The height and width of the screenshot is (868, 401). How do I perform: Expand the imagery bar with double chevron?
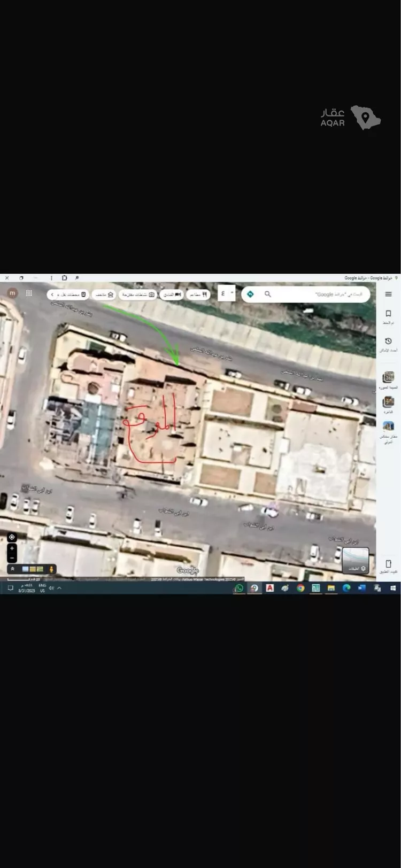[12, 569]
